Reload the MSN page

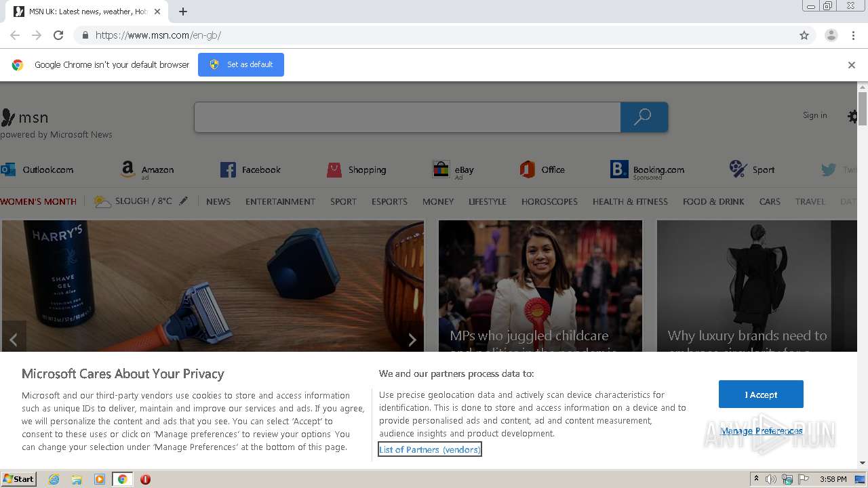click(x=58, y=35)
